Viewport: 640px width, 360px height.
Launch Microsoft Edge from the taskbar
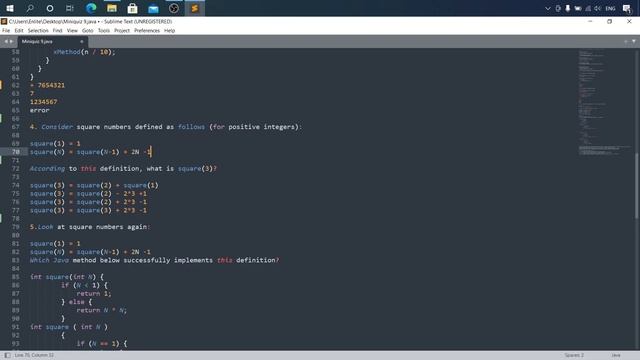click(x=91, y=8)
